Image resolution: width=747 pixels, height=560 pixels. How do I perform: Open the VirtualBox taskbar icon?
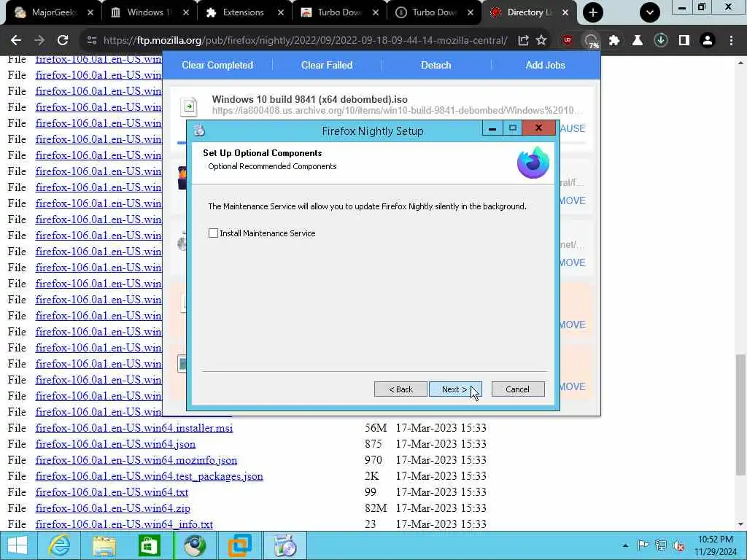(x=239, y=545)
